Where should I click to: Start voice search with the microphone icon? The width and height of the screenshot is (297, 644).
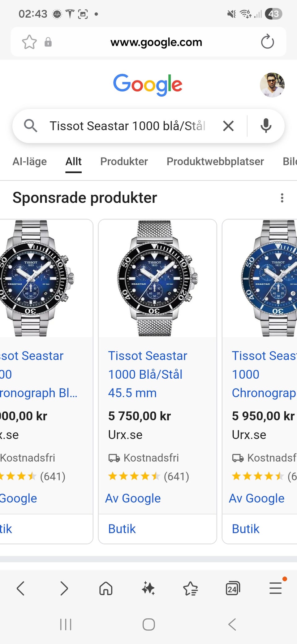click(266, 126)
